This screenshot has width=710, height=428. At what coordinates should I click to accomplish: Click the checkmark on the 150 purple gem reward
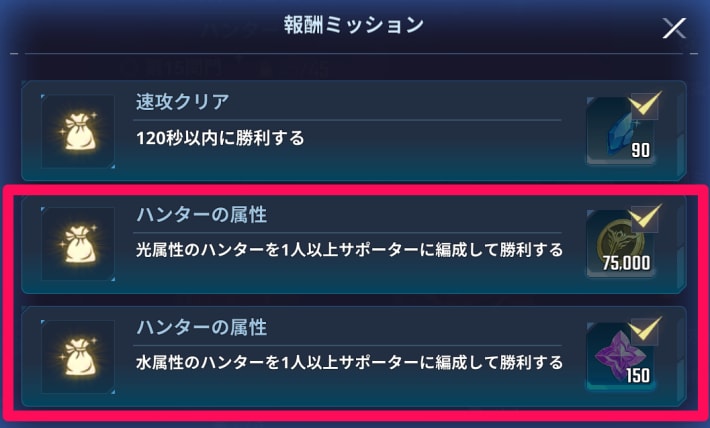pos(645,331)
